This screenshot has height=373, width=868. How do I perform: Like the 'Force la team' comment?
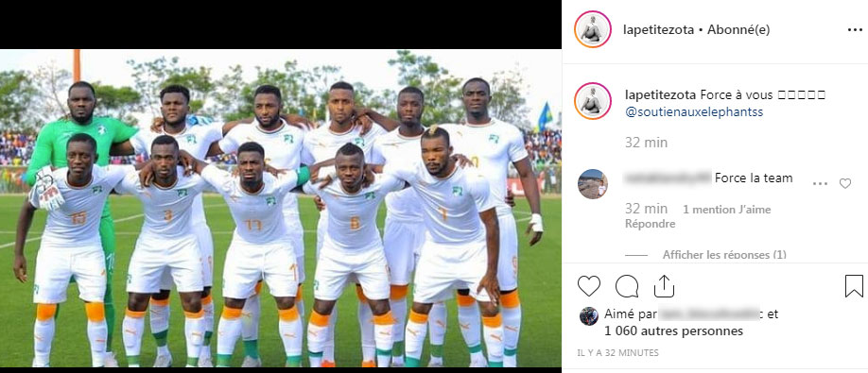click(x=844, y=183)
